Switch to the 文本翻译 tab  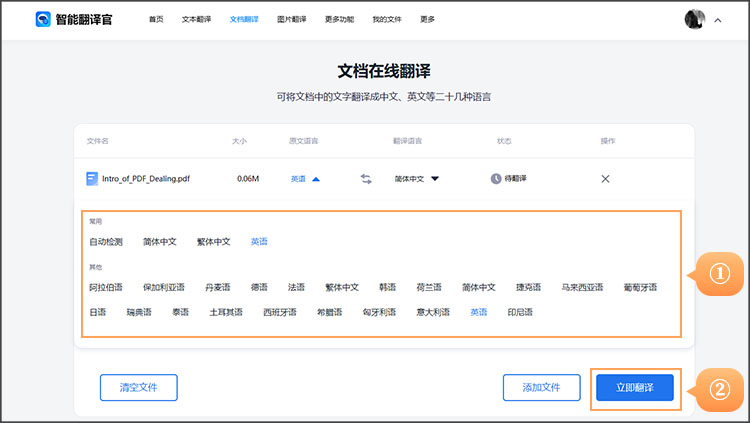tap(196, 19)
